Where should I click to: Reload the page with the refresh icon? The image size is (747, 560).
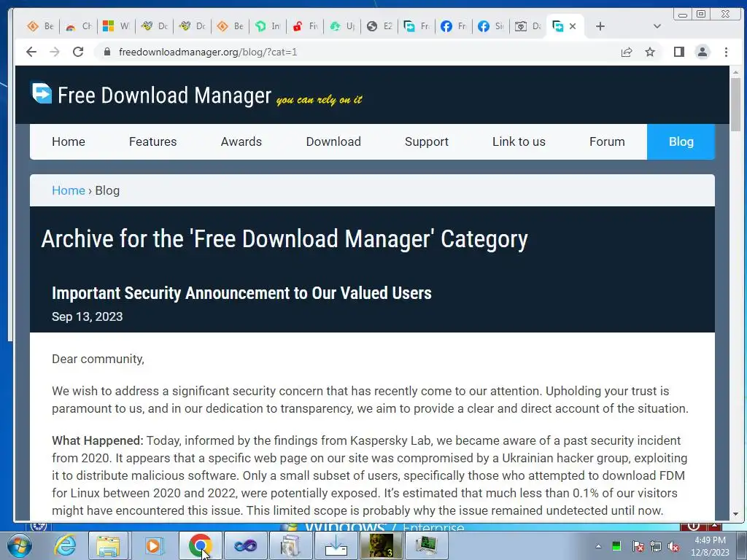pos(78,52)
